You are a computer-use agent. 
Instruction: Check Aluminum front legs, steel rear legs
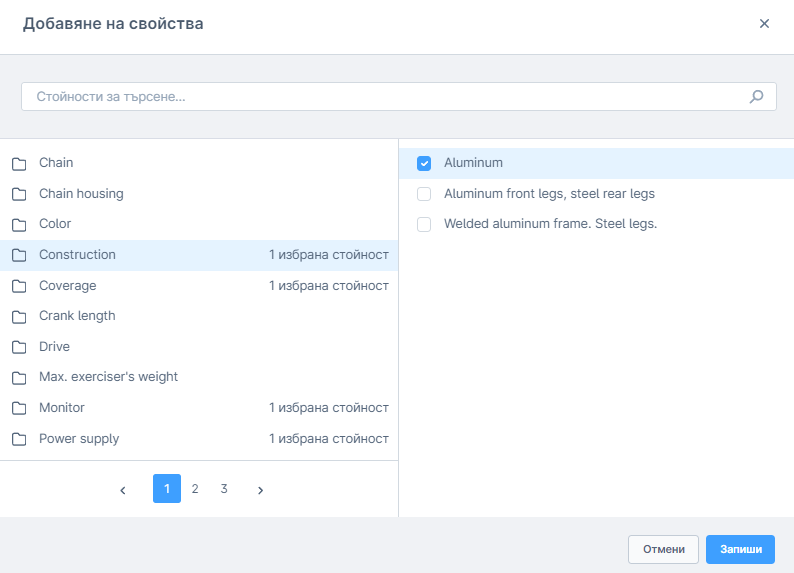[424, 194]
